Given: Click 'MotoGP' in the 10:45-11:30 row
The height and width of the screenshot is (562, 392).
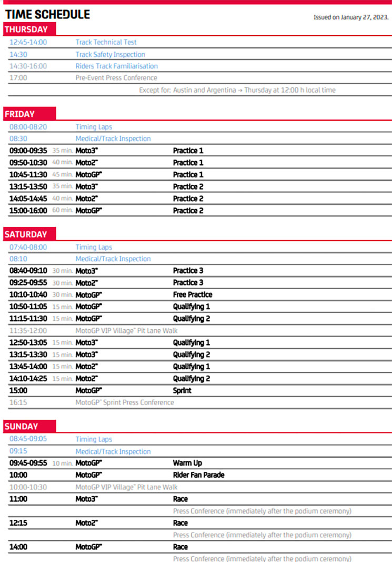Looking at the screenshot, I should 88,174.
